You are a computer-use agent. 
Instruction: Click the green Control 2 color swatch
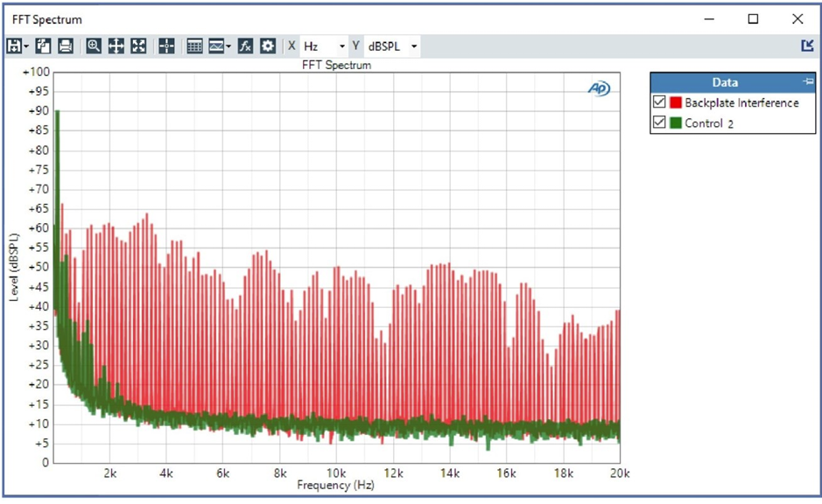point(676,123)
